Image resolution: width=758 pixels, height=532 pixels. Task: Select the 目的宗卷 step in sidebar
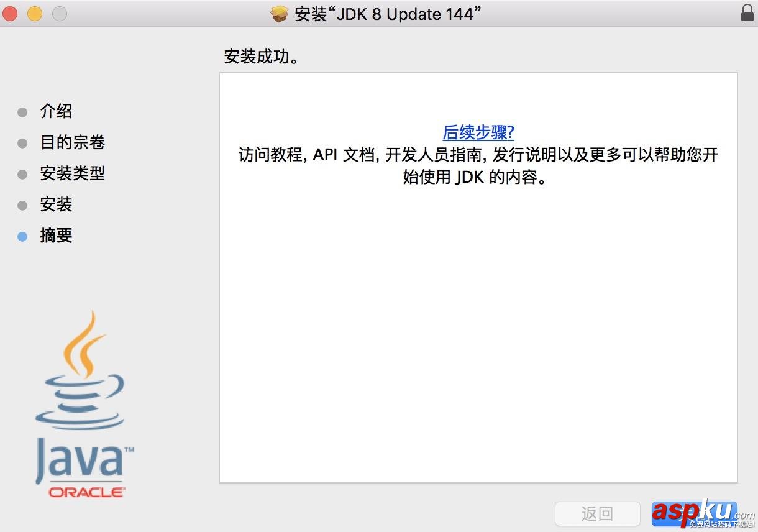coord(73,142)
